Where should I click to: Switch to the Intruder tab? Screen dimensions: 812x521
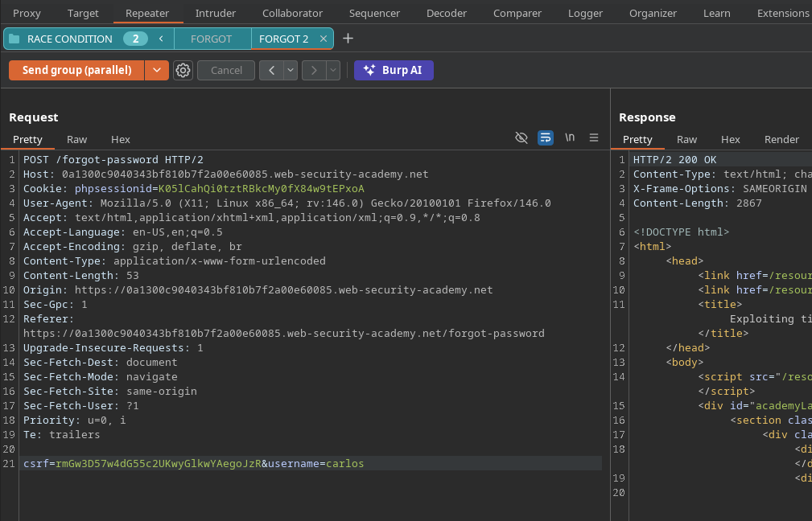point(216,13)
